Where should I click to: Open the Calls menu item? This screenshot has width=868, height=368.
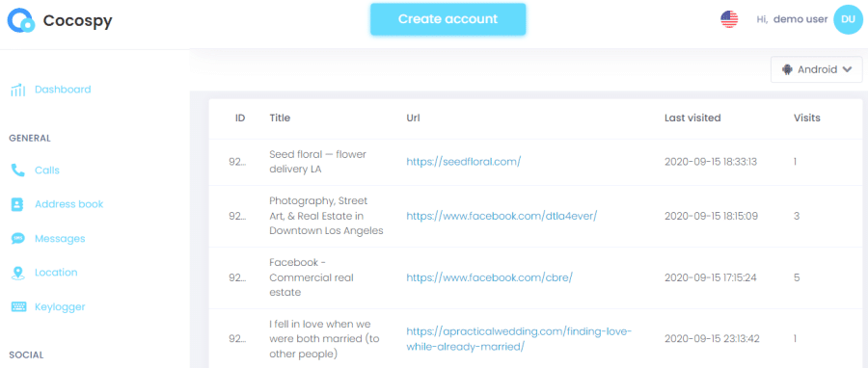pyautogui.click(x=47, y=171)
